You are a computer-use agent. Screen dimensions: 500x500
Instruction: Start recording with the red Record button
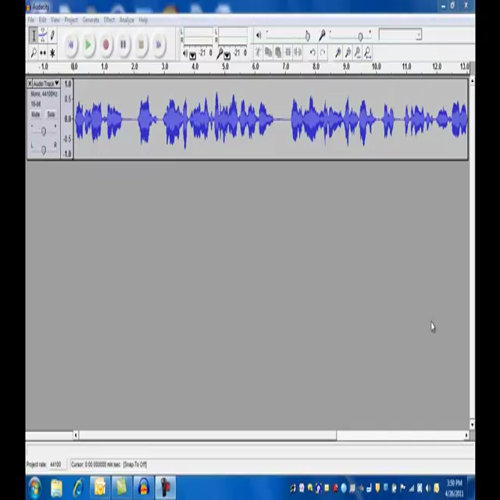[x=106, y=44]
